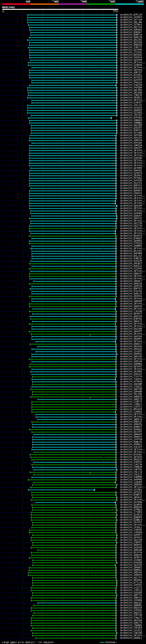Open hit UniRef100_P79183
146x644 pixels.
pos(131,243)
